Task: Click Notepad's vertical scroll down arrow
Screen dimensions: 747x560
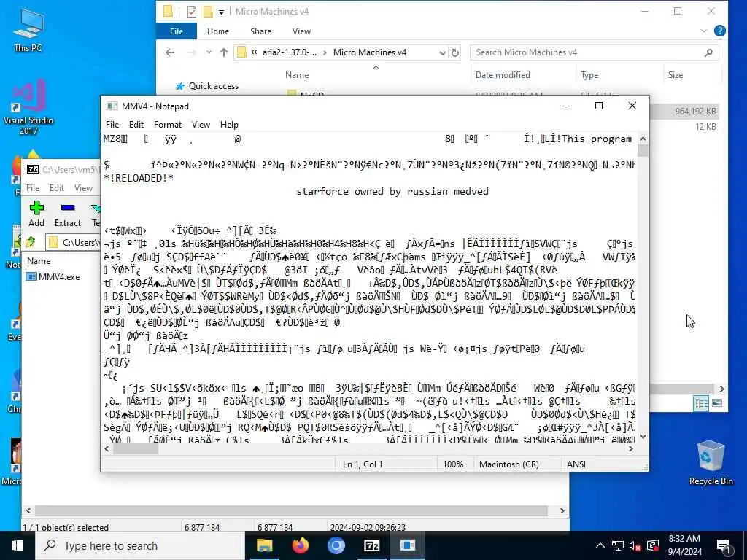Action: click(643, 436)
